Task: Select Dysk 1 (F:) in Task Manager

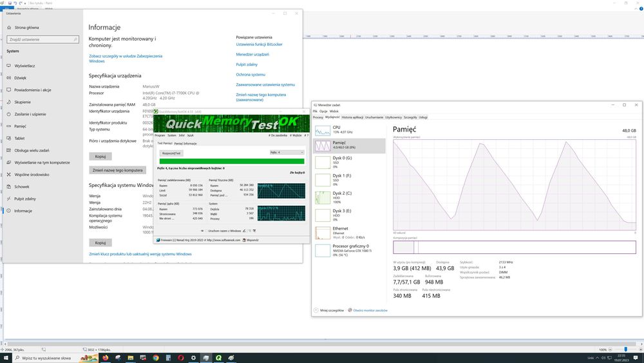Action: 349,180
